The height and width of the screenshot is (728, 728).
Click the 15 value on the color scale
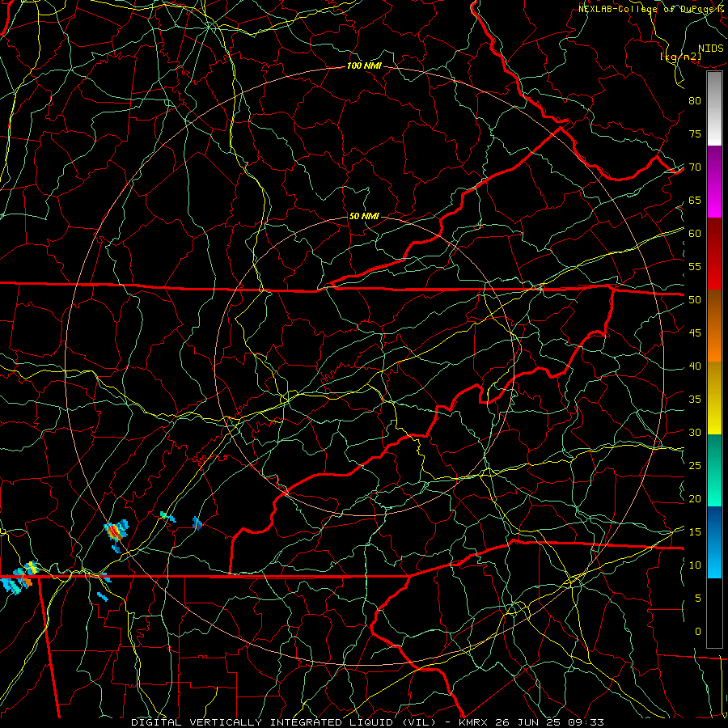[x=695, y=532]
